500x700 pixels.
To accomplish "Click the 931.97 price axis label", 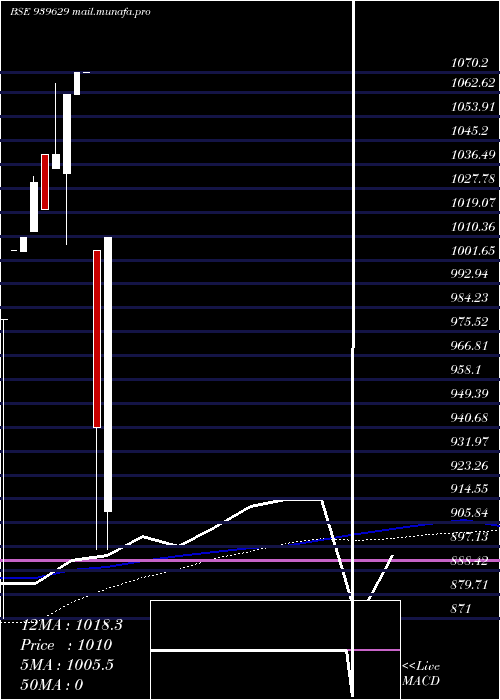I will [469, 442].
